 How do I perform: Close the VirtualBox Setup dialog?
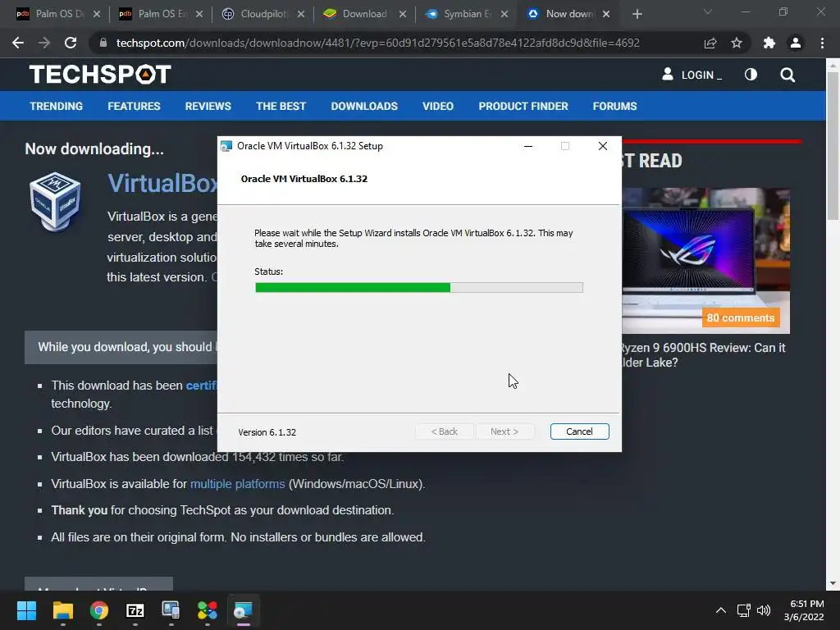click(x=602, y=146)
